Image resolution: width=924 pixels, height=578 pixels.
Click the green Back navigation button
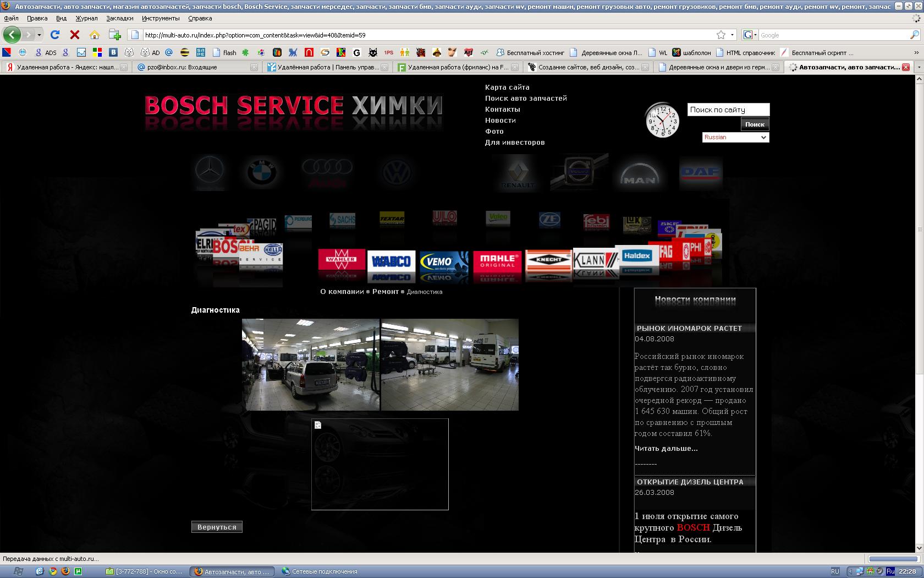pos(12,35)
